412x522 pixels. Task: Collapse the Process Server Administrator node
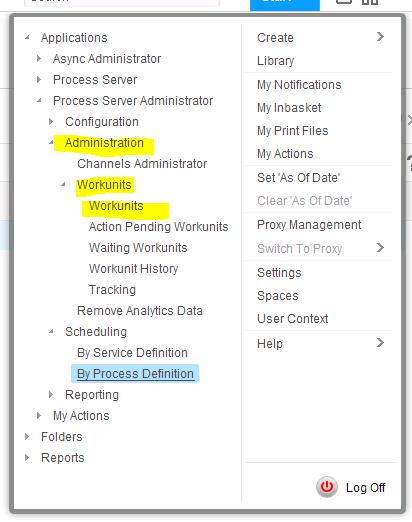(39, 100)
